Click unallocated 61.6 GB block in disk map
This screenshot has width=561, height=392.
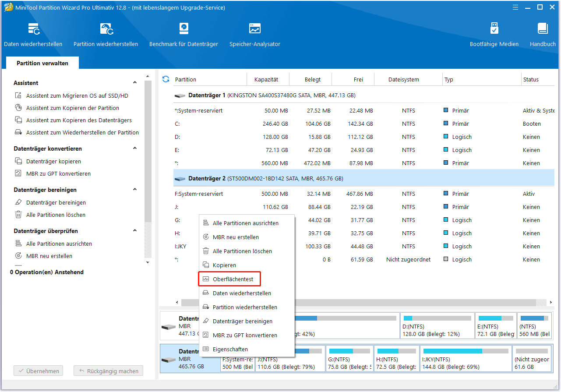click(x=532, y=359)
